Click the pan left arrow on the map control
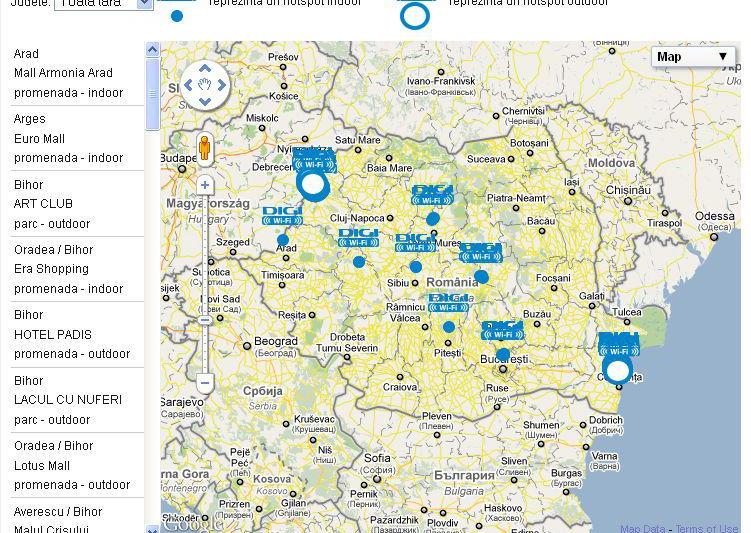751x533 pixels. pyautogui.click(x=190, y=85)
